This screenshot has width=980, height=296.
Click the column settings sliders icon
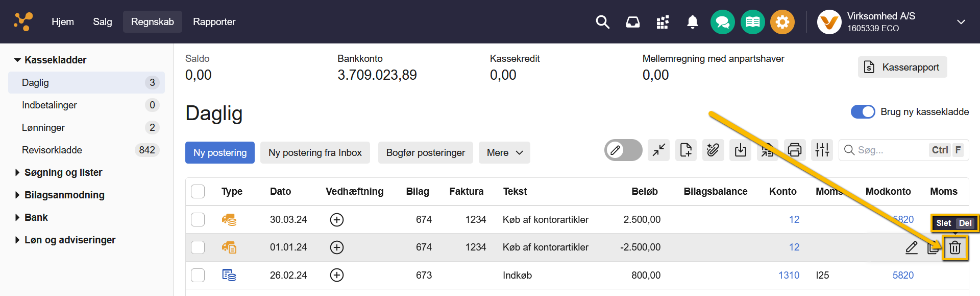[822, 150]
